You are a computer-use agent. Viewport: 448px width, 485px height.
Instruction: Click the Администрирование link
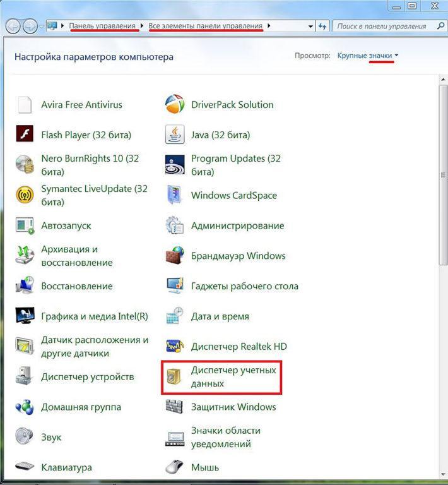[x=238, y=226]
